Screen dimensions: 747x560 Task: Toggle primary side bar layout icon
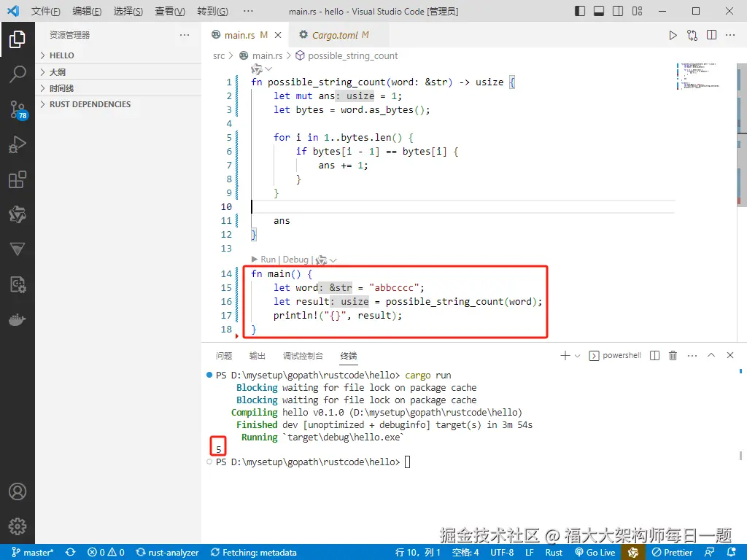coord(580,11)
